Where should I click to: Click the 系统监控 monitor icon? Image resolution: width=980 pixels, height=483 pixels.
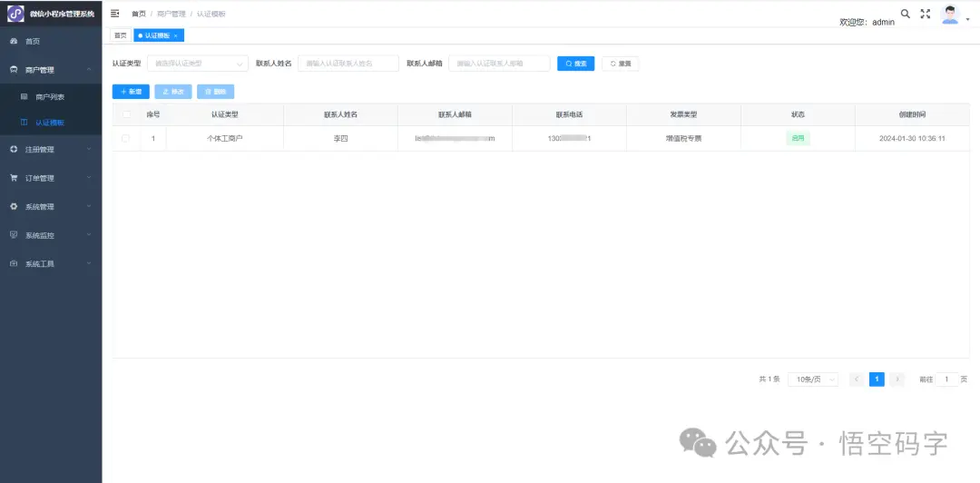pos(14,235)
